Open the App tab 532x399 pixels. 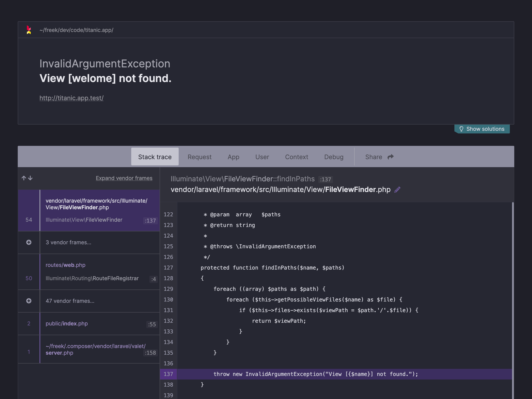(x=233, y=157)
